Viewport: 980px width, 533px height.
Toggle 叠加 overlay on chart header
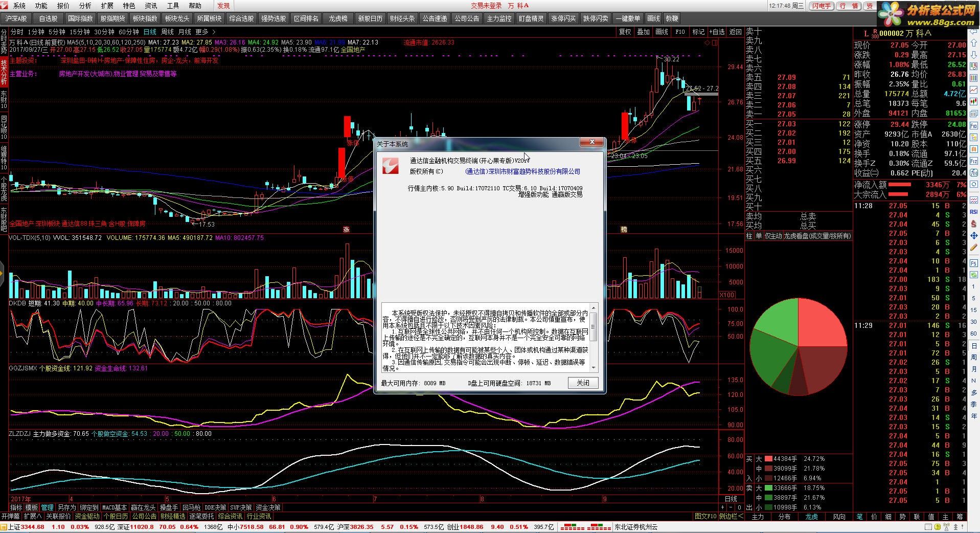643,32
